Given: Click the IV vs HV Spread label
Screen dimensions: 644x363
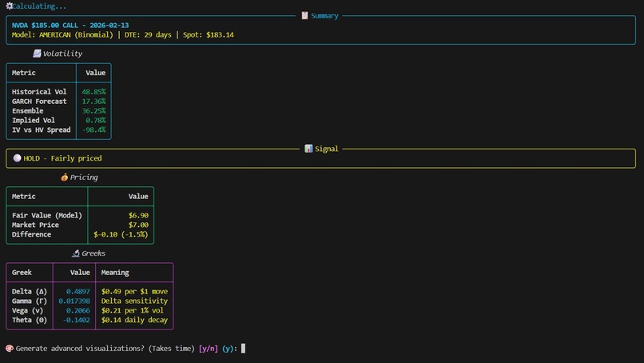Looking at the screenshot, I should [41, 130].
